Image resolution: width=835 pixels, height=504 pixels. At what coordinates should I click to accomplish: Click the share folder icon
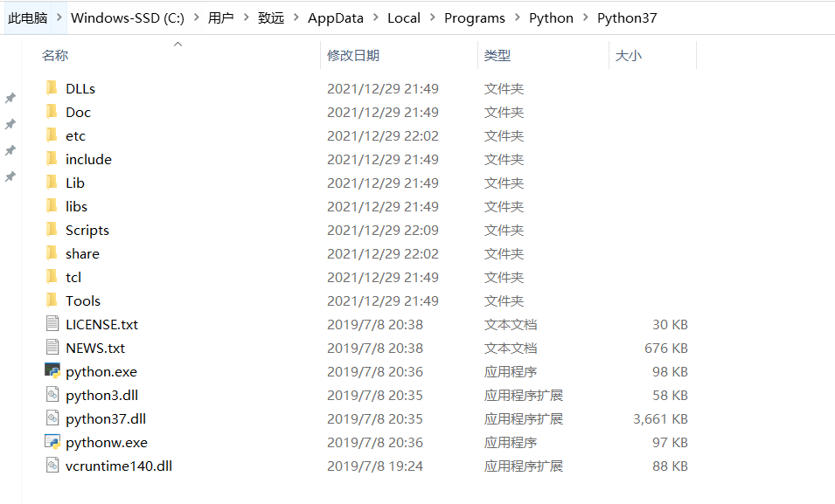point(52,252)
